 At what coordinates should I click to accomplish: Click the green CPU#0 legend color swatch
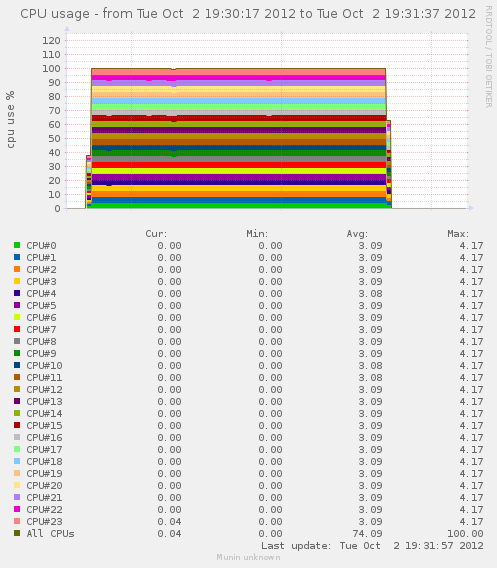(17, 245)
